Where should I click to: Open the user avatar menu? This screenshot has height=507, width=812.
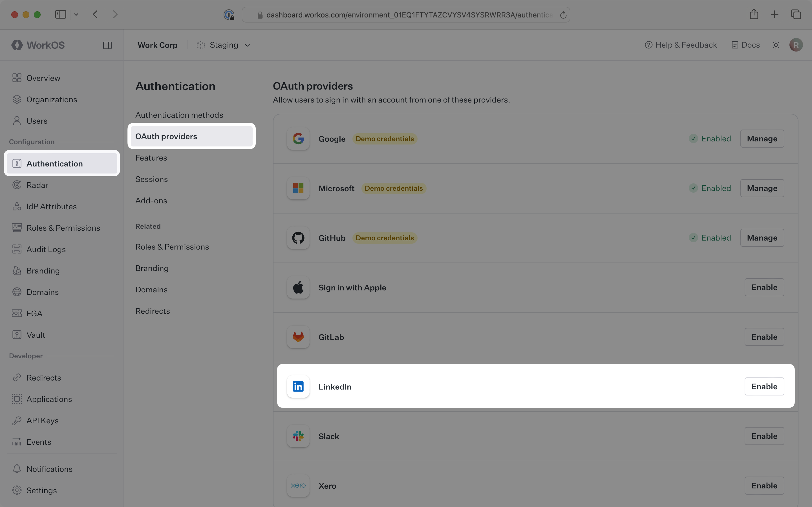coord(796,45)
